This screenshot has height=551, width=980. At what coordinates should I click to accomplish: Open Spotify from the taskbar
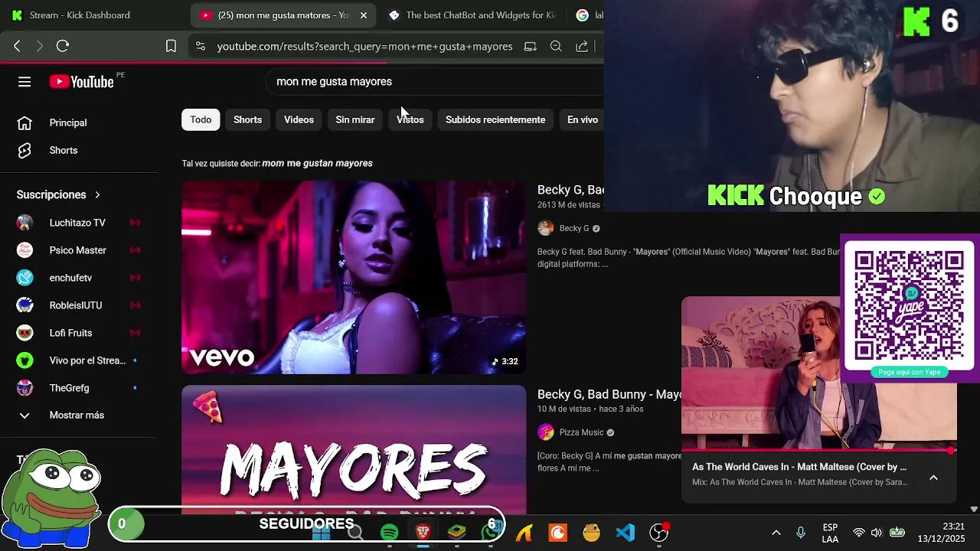(389, 532)
